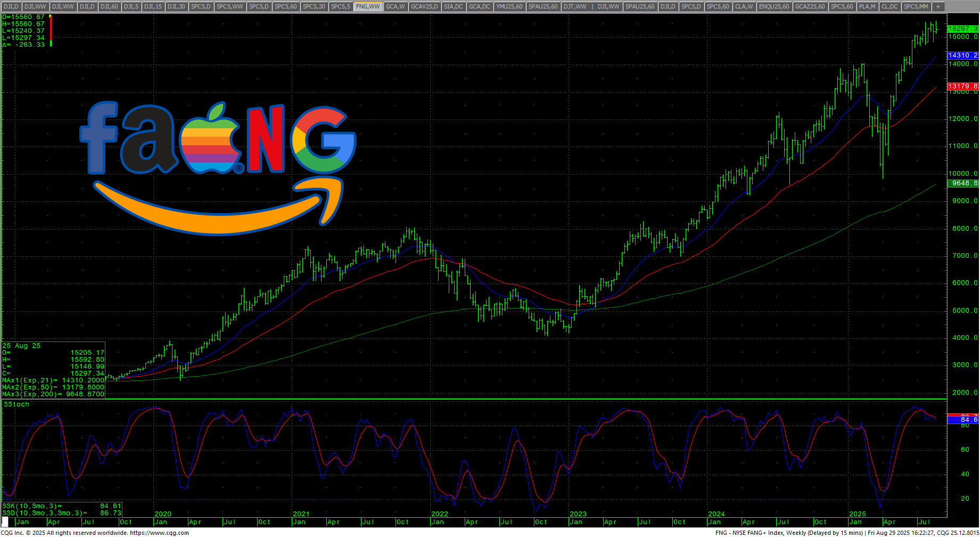This screenshot has height=537, width=980.
Task: Open the SPC5,WW tab
Action: [x=230, y=6]
